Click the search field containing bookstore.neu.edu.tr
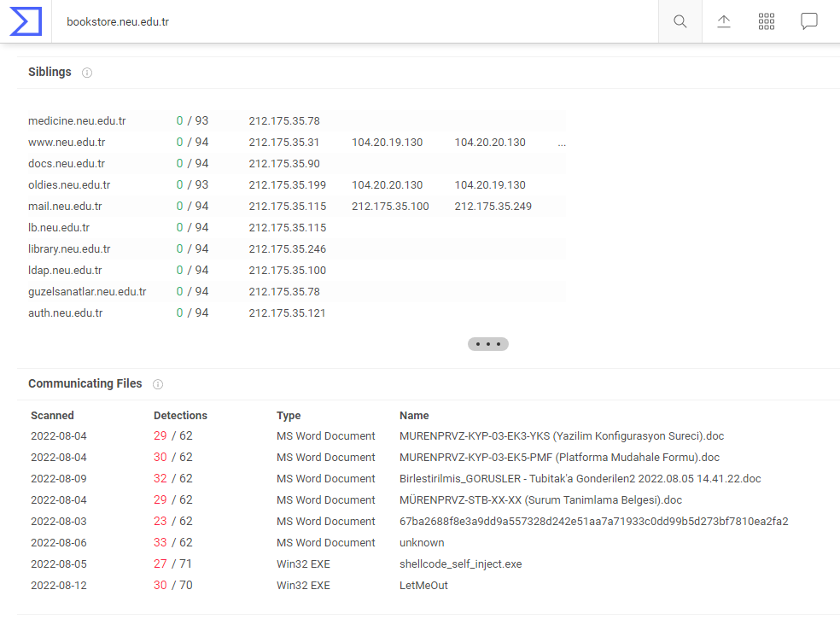 point(341,22)
